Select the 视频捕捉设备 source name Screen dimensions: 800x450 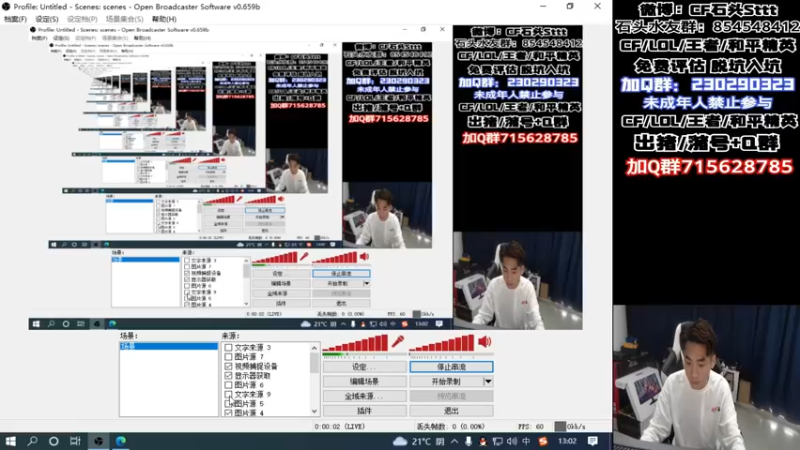[x=256, y=366]
